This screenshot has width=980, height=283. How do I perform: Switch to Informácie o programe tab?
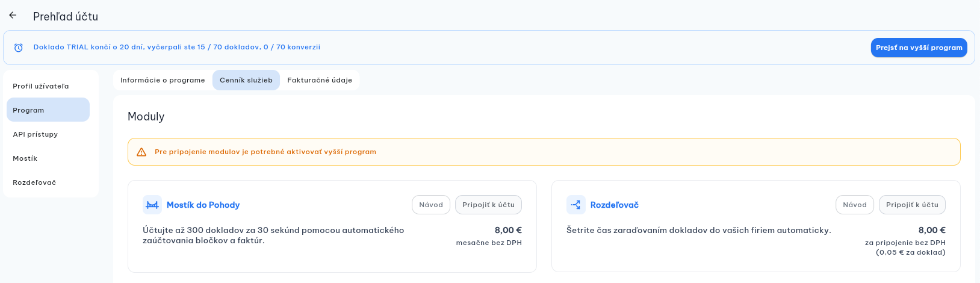point(163,80)
